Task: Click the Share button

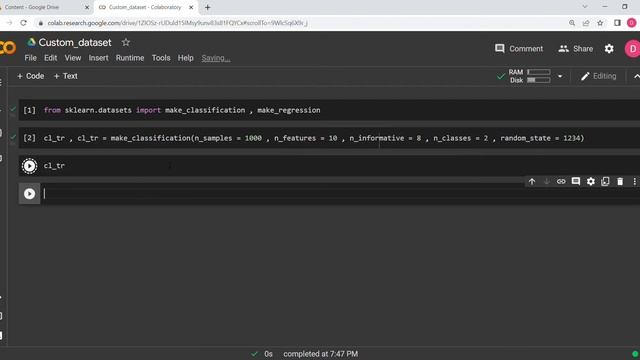Action: (576, 49)
